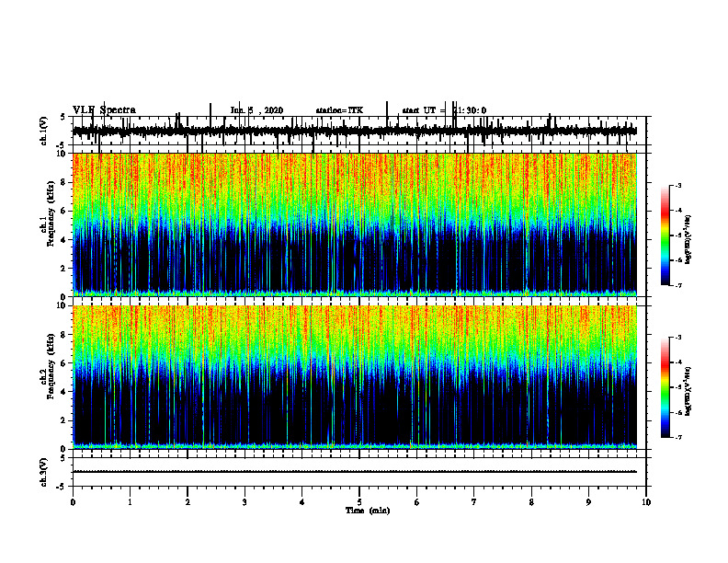This screenshot has height=563, width=728.
Task: Click time axis tick label "1"
Action: (x=130, y=502)
